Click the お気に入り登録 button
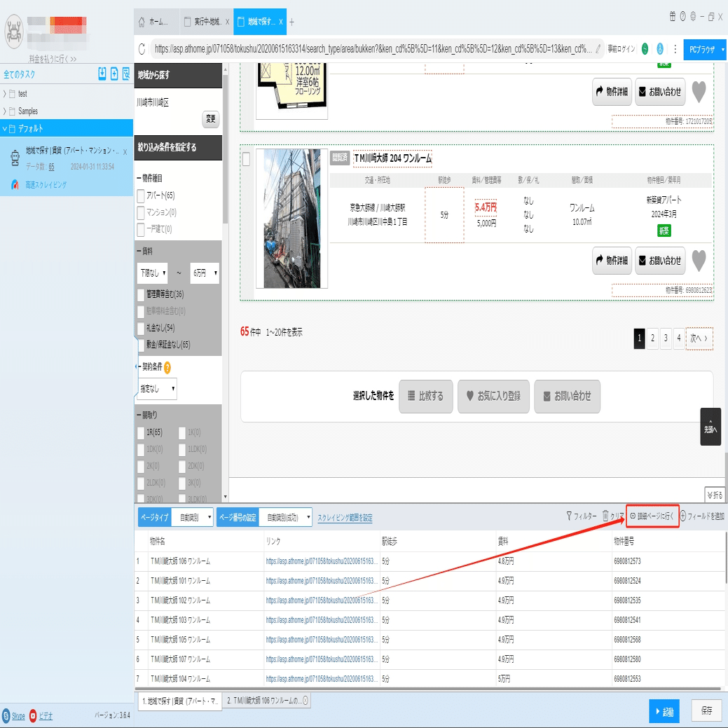Image resolution: width=728 pixels, height=728 pixels. pos(493,396)
